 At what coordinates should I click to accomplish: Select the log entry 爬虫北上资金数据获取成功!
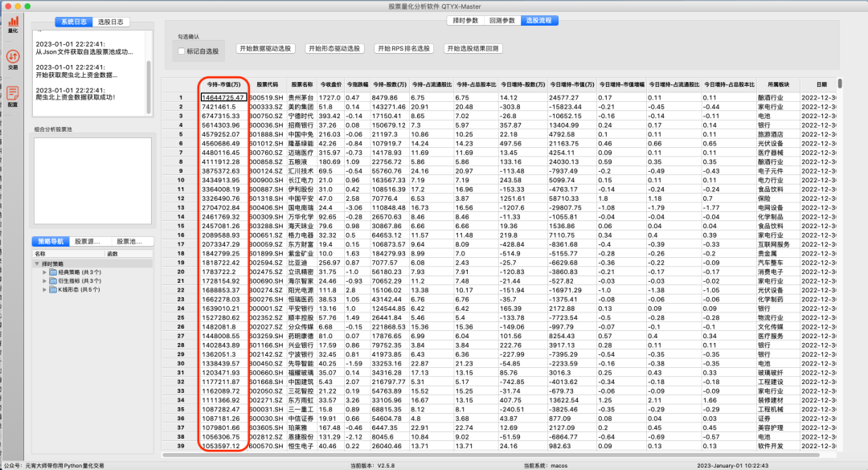tap(76, 97)
